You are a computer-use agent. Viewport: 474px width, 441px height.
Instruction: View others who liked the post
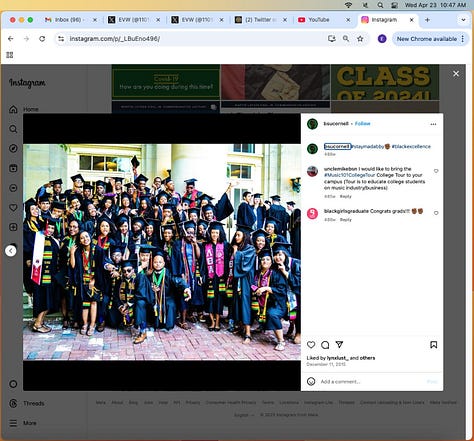367,358
